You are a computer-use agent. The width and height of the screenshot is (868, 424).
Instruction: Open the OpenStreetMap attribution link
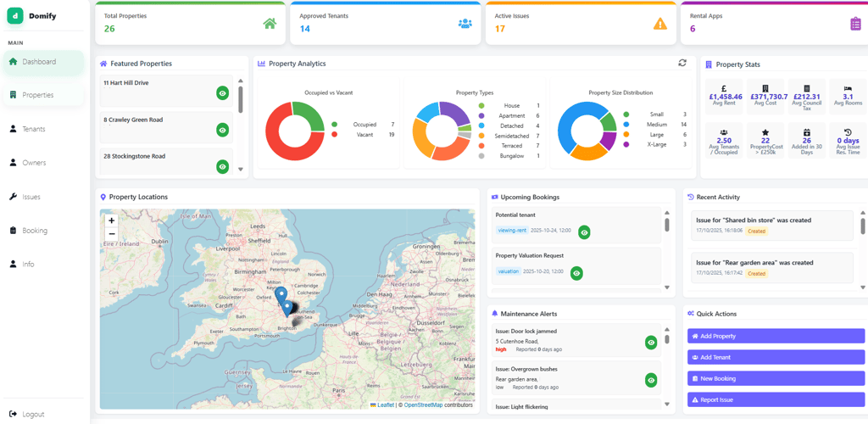tap(423, 404)
